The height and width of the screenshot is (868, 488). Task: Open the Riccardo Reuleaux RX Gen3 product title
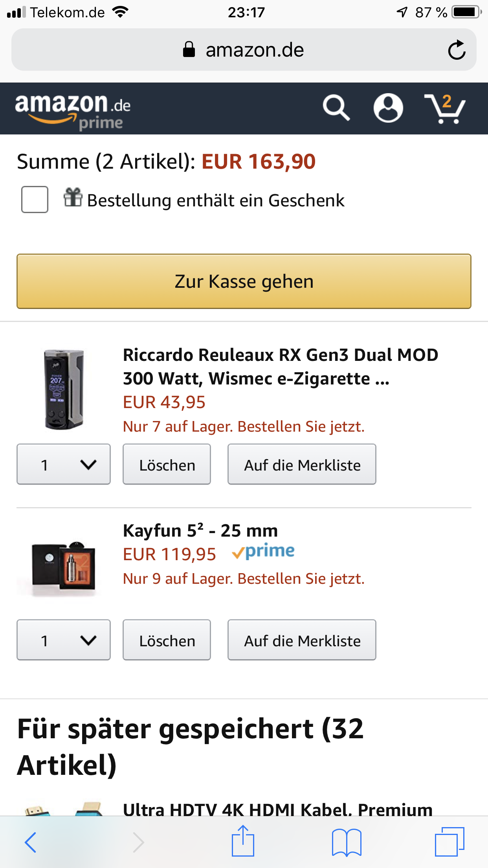[280, 366]
